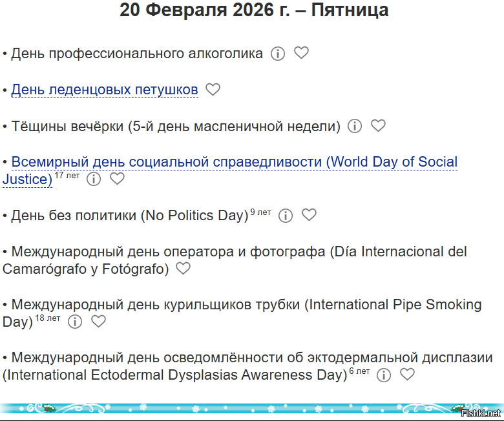Heart the Тёщины вечёрки holiday
This screenshot has height=421, width=504.
(378, 126)
